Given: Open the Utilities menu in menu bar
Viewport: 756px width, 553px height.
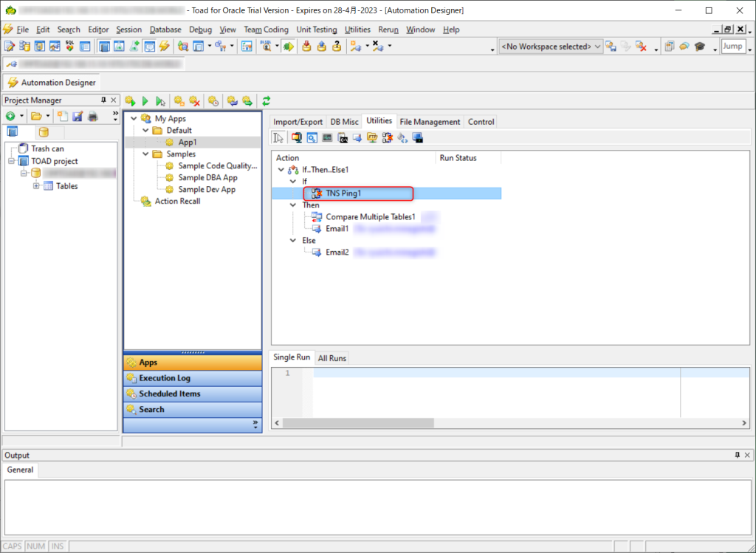Looking at the screenshot, I should coord(357,30).
